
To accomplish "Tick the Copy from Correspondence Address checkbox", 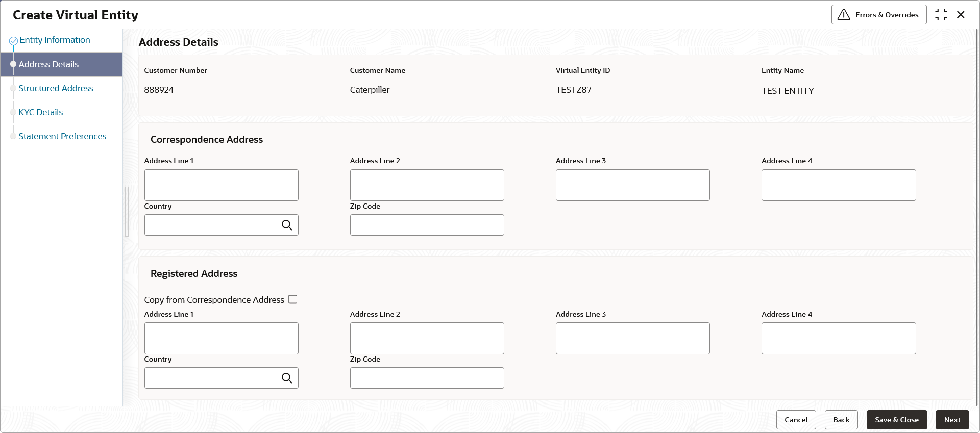I will [x=293, y=299].
